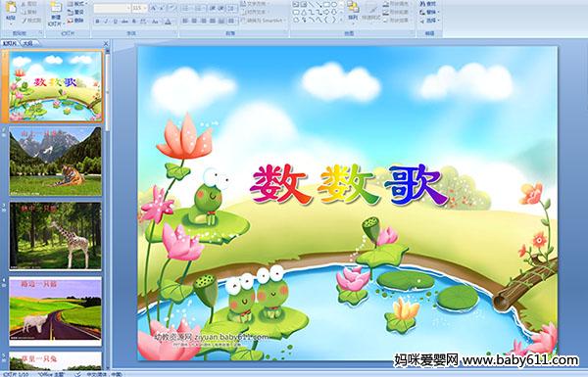This screenshot has width=588, height=377.
Task: Click the Grow Font icon
Action: (153, 8)
